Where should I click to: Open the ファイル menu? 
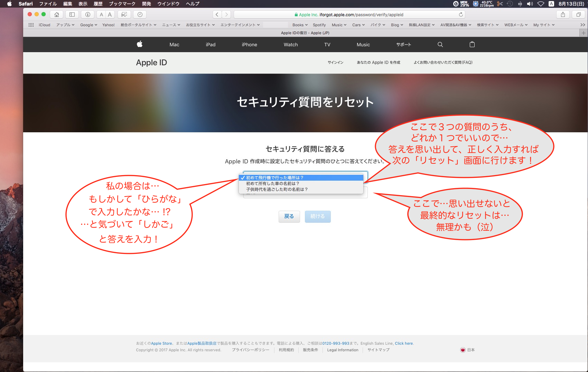click(x=48, y=4)
